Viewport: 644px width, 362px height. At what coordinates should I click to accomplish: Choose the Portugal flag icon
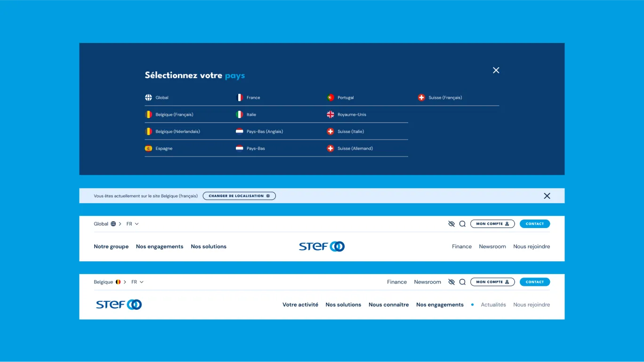pos(330,98)
